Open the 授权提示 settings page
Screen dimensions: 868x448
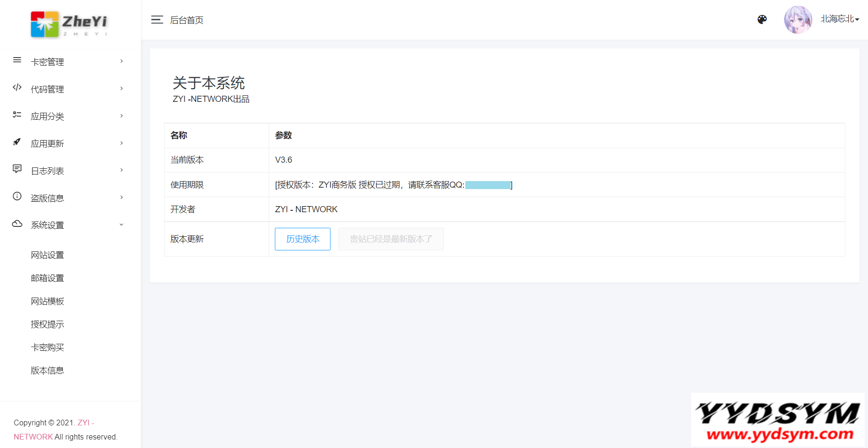47,324
